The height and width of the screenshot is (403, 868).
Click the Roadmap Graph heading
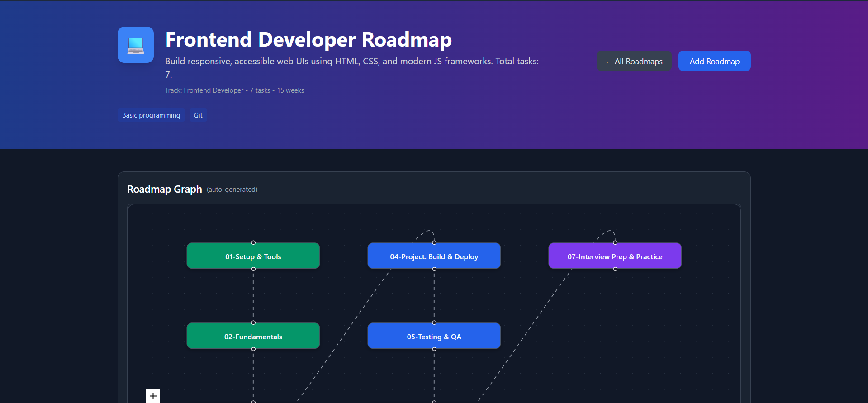(x=165, y=189)
